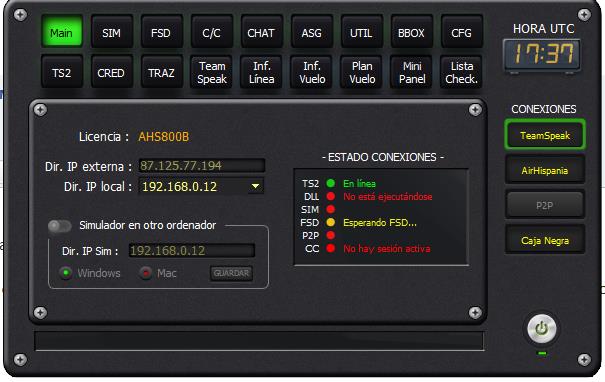605x382 pixels.
Task: Click the Dir. IP Sim input field
Action: pos(192,250)
